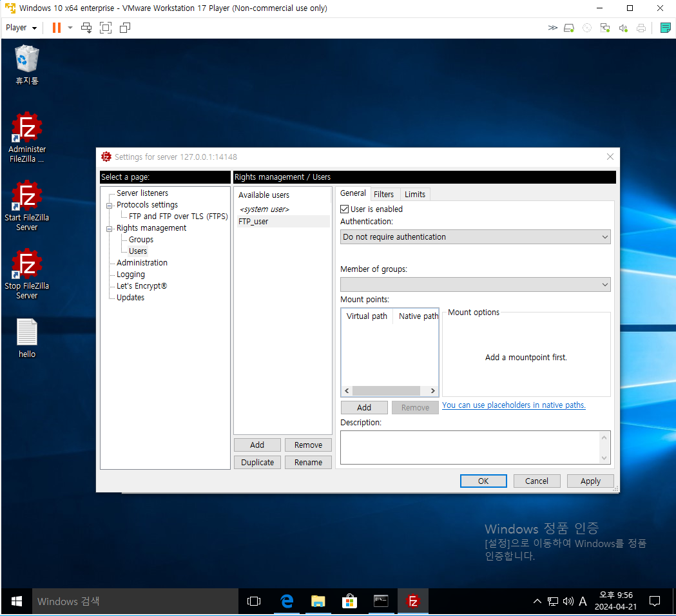Open File Explorer from the taskbar
Screen dimensions: 676x616
coord(318,601)
